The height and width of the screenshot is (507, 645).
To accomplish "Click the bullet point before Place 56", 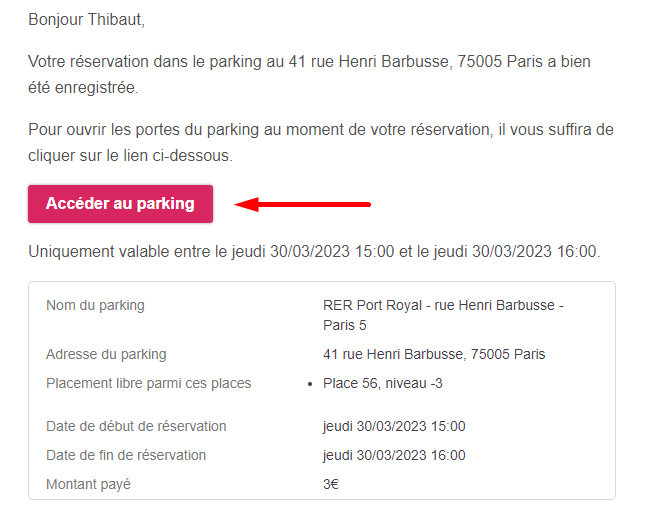I will (310, 384).
